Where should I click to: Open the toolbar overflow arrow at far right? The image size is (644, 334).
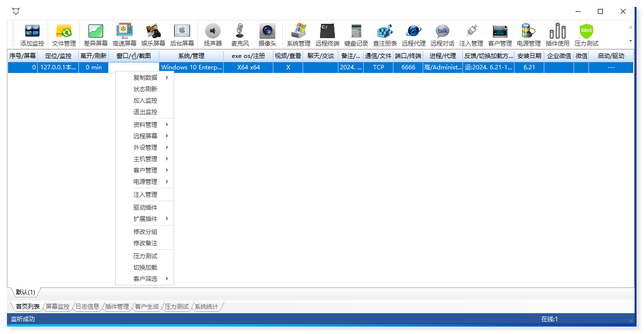pyautogui.click(x=631, y=41)
